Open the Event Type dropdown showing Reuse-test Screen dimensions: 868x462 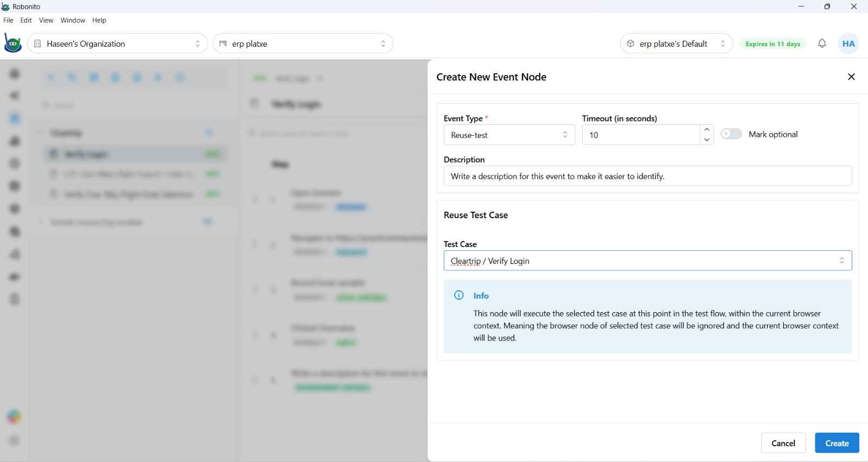pyautogui.click(x=509, y=135)
